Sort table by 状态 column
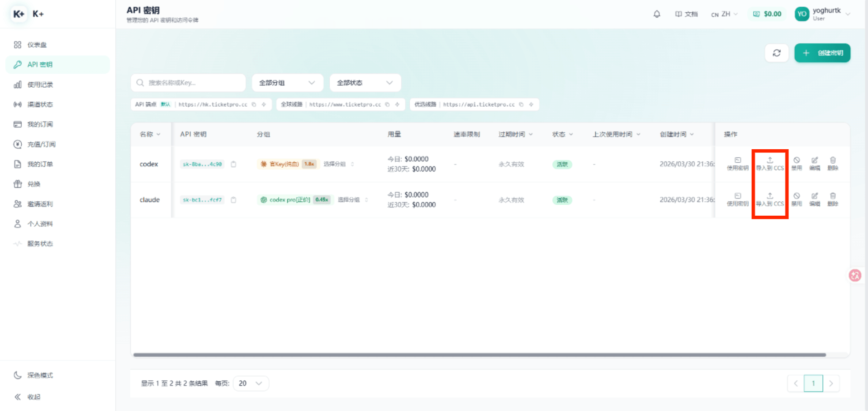This screenshot has width=868, height=411. 562,134
